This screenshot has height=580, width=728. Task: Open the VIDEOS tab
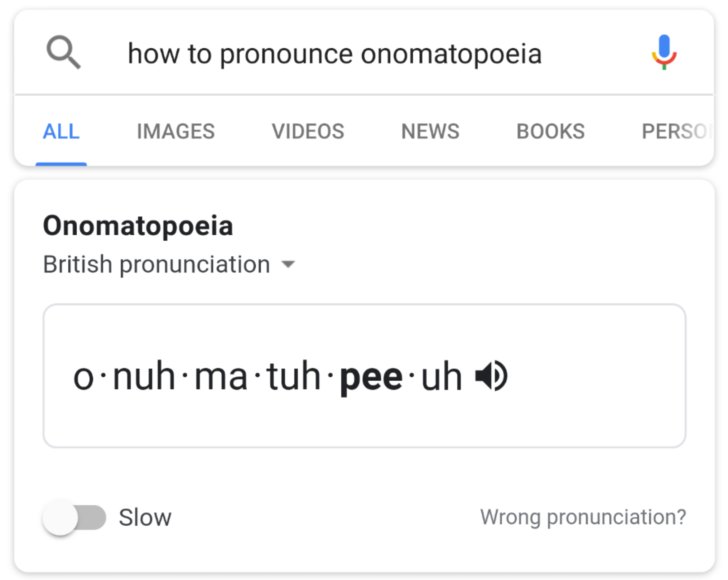tap(308, 131)
